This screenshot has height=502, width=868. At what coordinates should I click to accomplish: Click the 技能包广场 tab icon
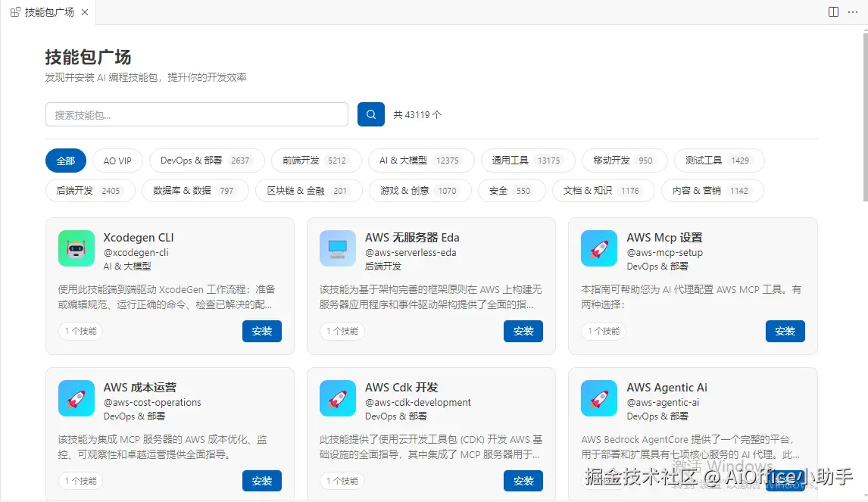pyautogui.click(x=15, y=12)
